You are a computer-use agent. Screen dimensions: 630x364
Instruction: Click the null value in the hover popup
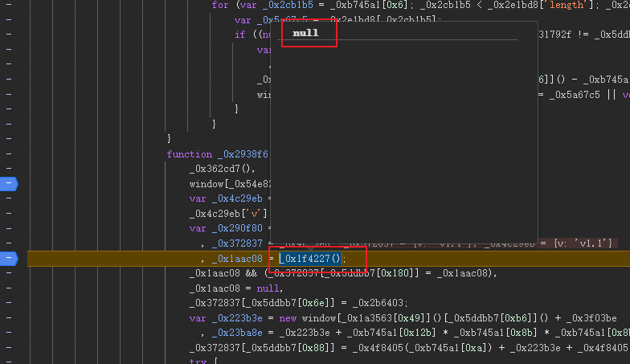(305, 33)
